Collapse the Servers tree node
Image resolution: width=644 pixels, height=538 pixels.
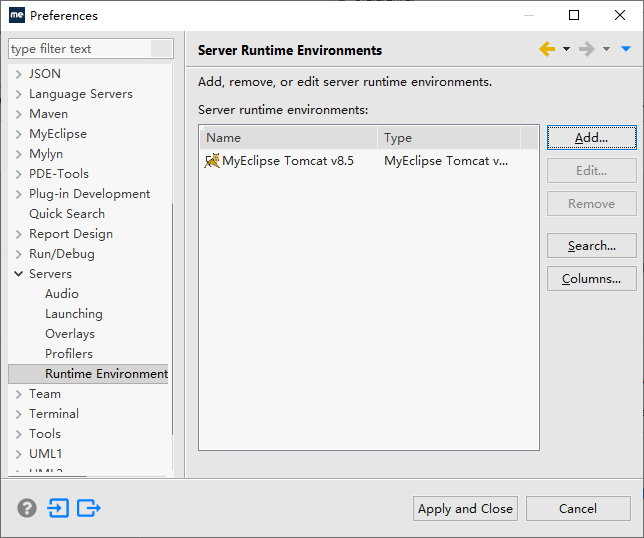19,274
